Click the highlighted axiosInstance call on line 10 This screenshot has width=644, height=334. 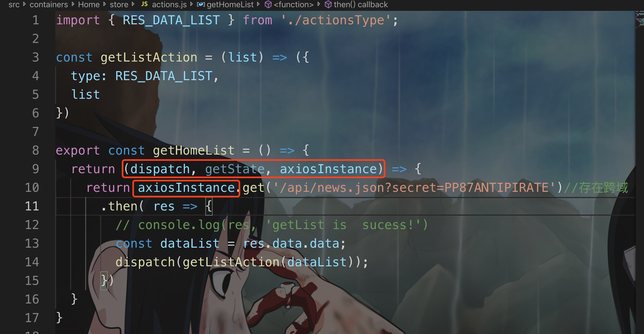click(186, 188)
